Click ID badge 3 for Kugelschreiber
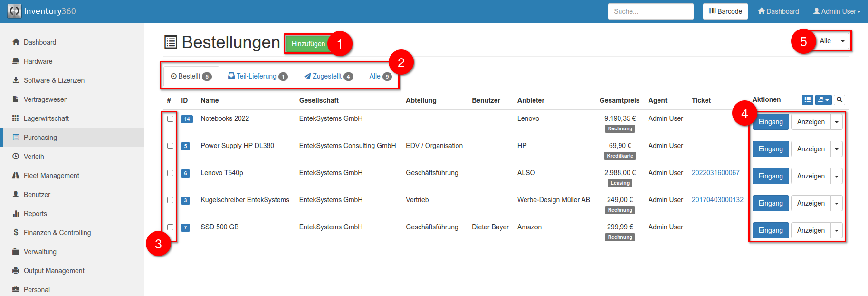Image resolution: width=868 pixels, height=296 pixels. [185, 200]
